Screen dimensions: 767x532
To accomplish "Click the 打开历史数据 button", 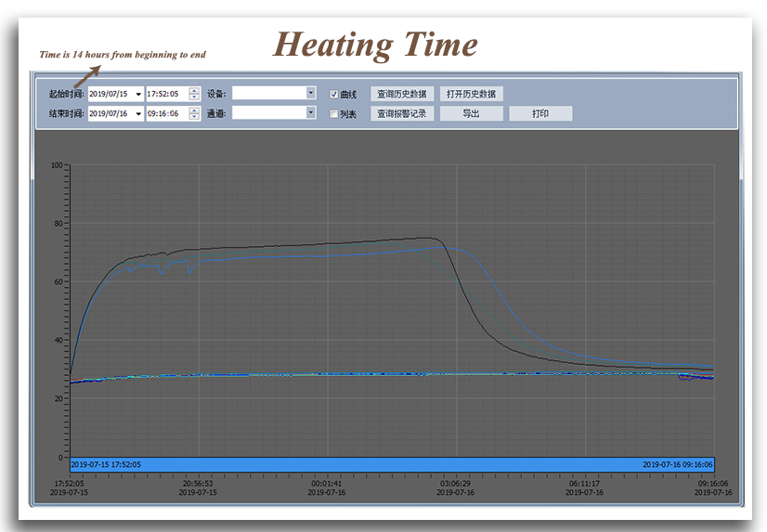I will 472,94.
